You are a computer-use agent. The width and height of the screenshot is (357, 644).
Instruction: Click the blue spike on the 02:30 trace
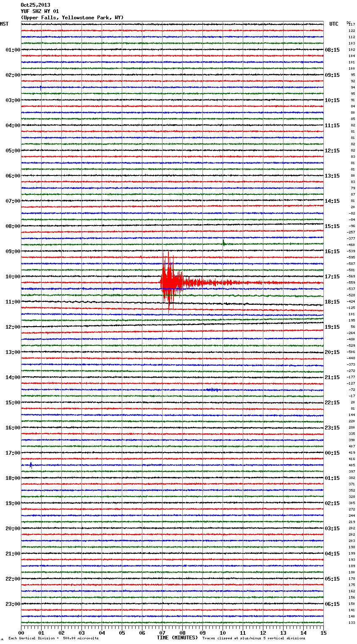41,88
